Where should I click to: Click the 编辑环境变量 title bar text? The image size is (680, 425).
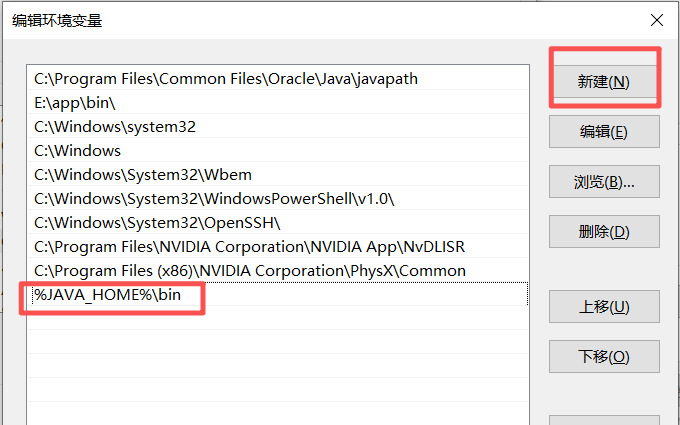[57, 20]
